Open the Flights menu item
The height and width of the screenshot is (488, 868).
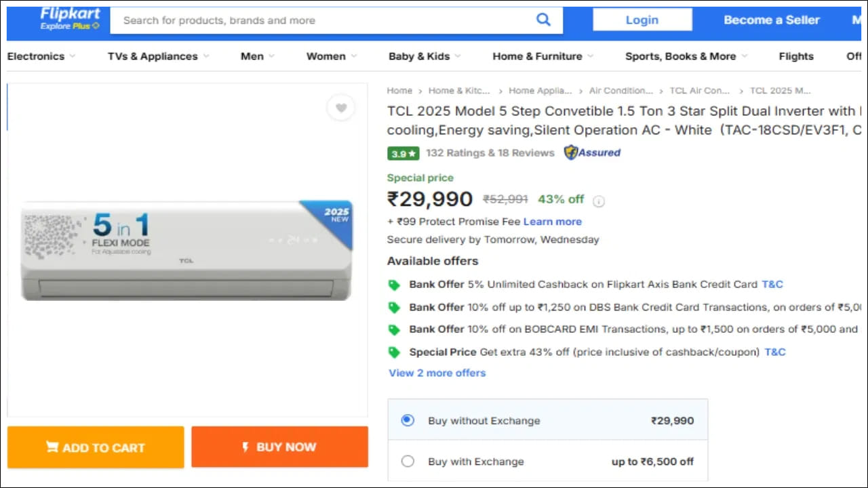coord(796,56)
